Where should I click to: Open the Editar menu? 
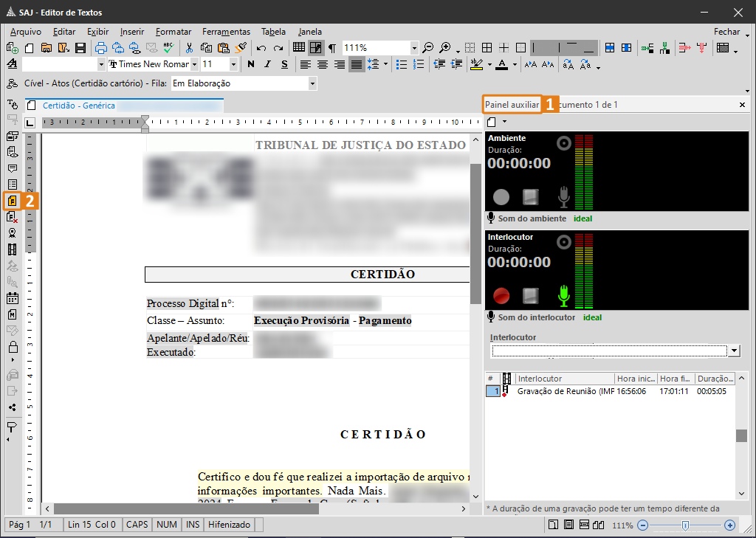tap(64, 32)
